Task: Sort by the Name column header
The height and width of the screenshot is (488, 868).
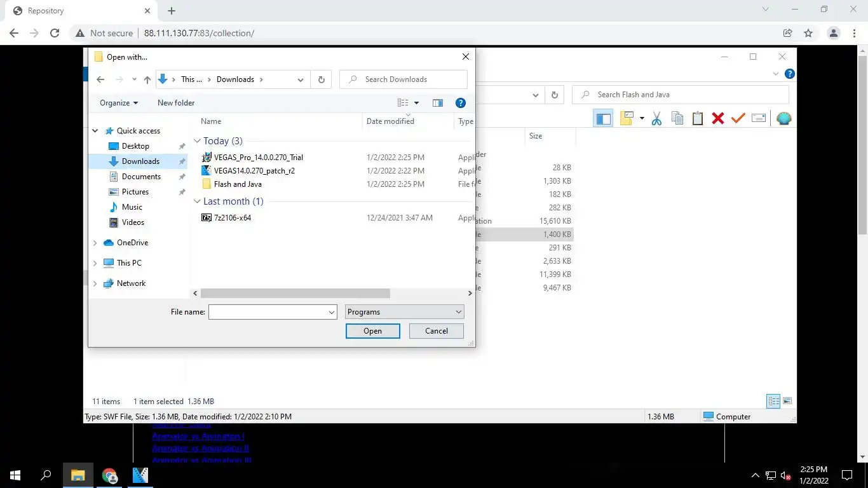Action: pos(211,121)
